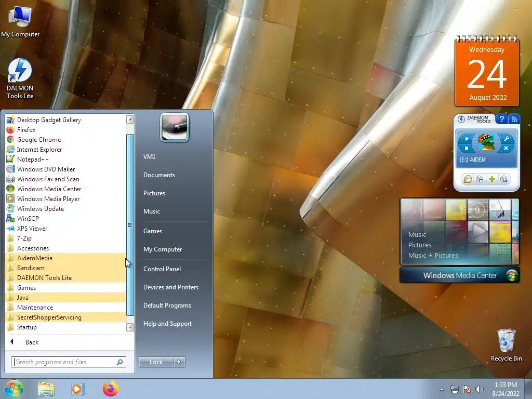Select Music + Pictures in Media Center gadget
The image size is (532, 399).
tap(433, 255)
